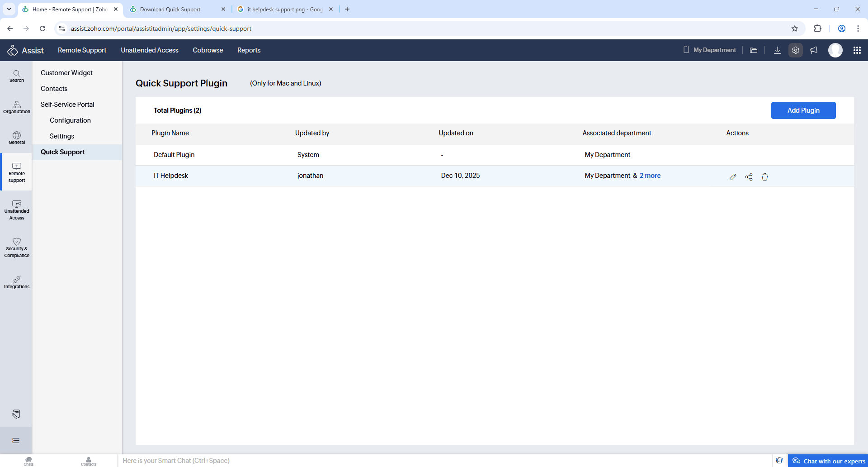The width and height of the screenshot is (868, 467).
Task: Open the Zoho apps grid launcher
Action: (857, 50)
